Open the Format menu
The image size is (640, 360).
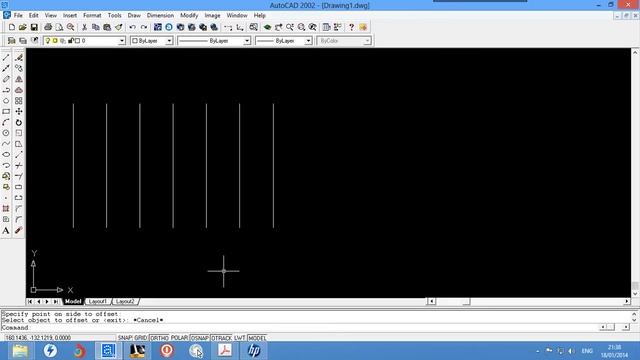coord(92,15)
